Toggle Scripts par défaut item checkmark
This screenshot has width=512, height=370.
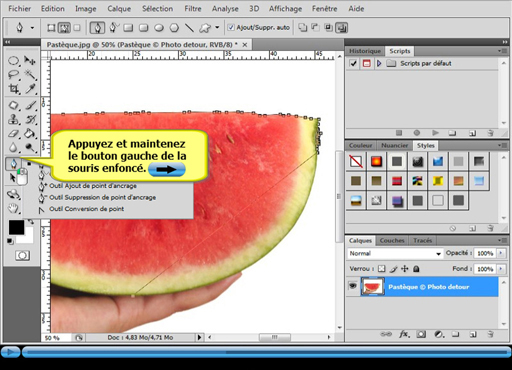(x=353, y=63)
